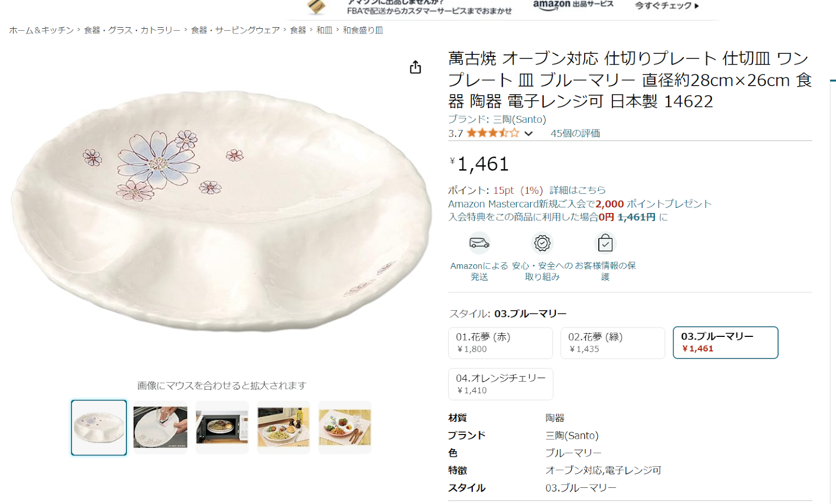Image resolution: width=836 pixels, height=504 pixels.
Task: Select style 01.花夢 (赤)
Action: [501, 343]
